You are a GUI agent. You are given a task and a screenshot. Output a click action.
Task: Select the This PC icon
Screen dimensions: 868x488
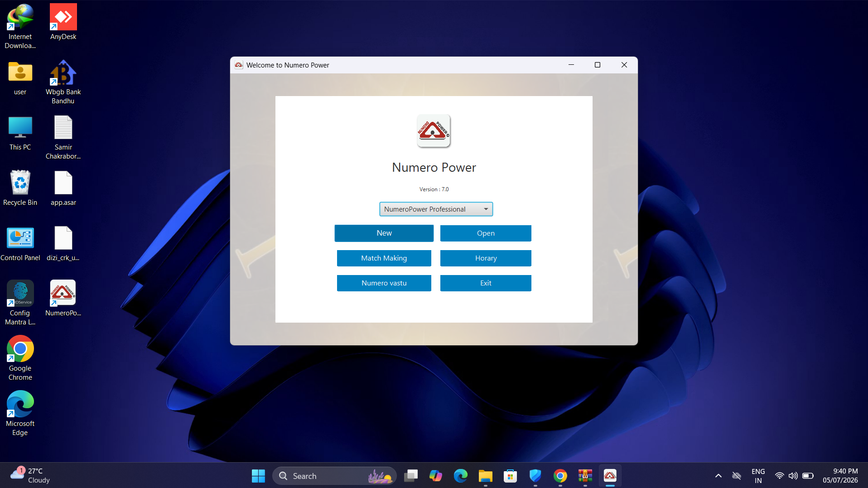point(20,133)
